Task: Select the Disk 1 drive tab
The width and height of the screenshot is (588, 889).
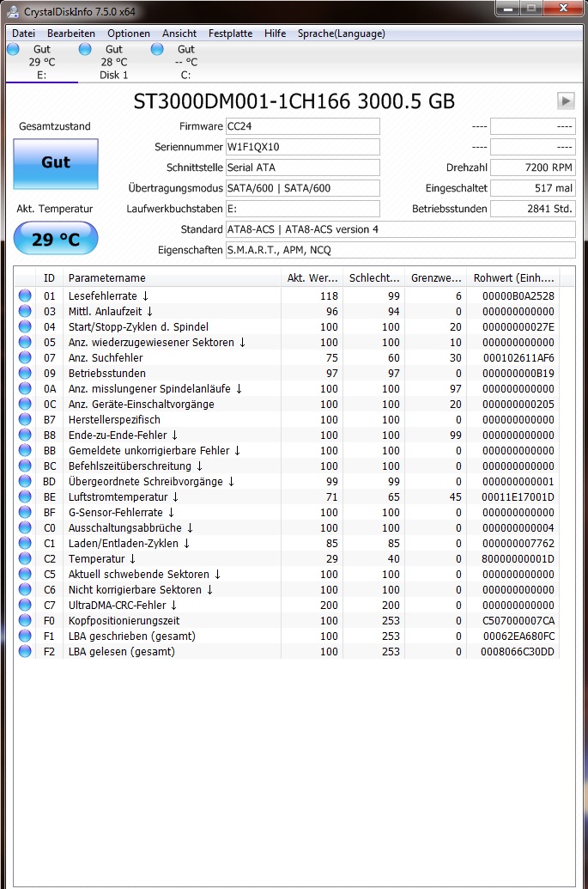Action: coord(113,62)
